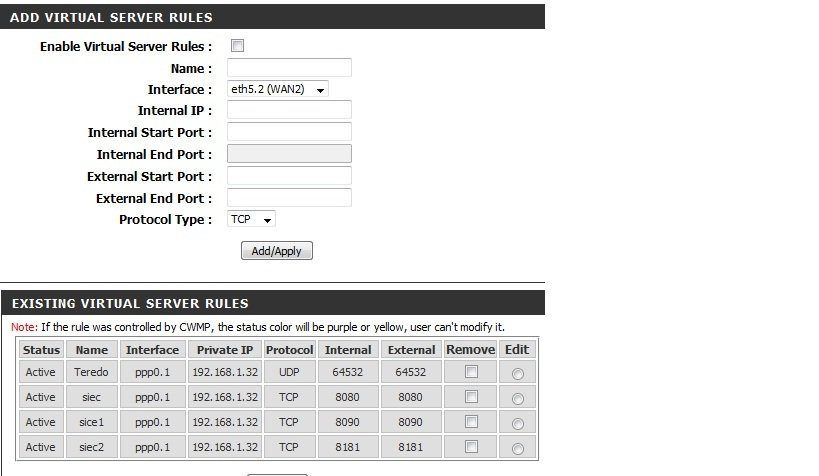Click the Interface column header
The image size is (819, 476).
(x=153, y=350)
